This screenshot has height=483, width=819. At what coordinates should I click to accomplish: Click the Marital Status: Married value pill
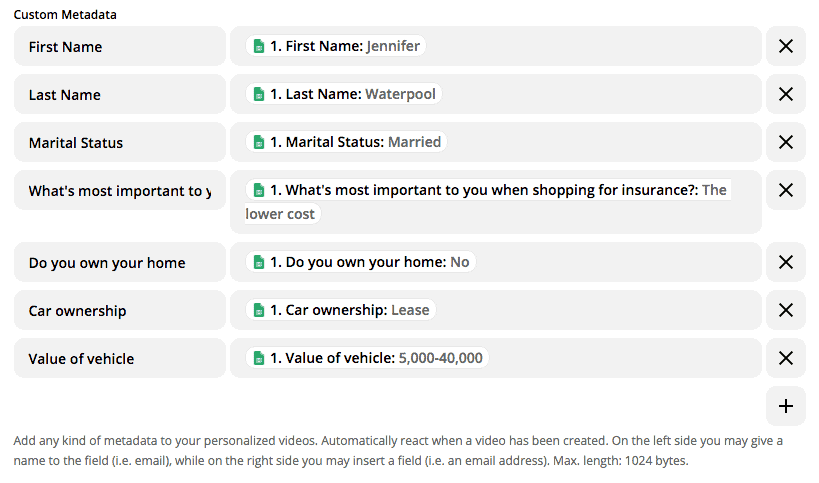tap(346, 142)
